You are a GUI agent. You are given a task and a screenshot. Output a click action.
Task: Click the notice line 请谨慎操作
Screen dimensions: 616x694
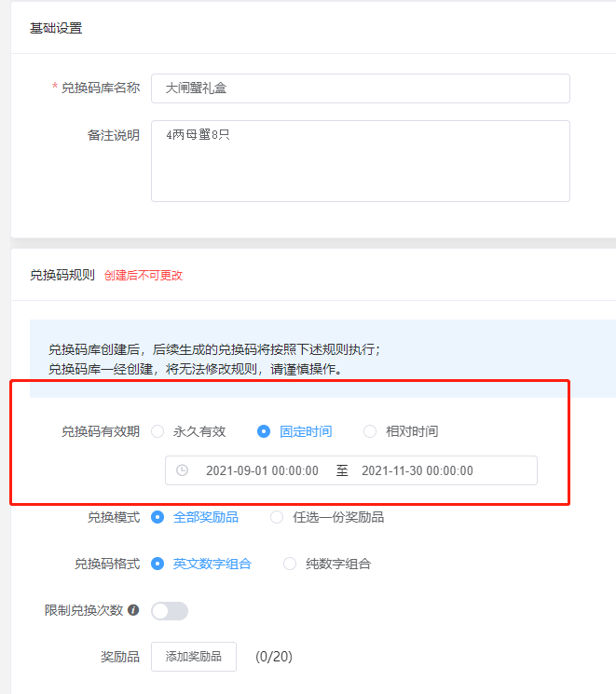coord(307,369)
